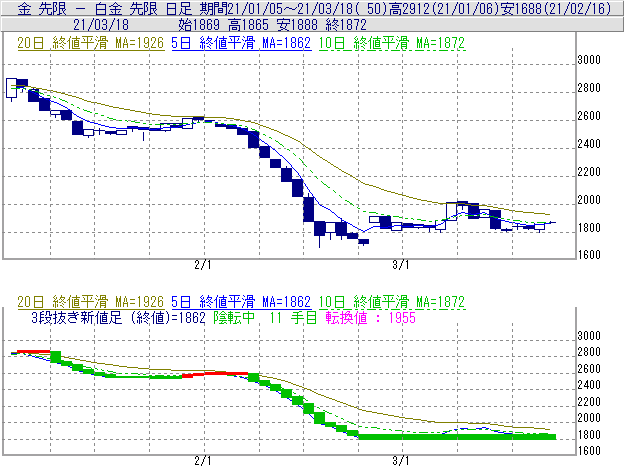Click the '1800' axis label of the lower chart

(x=589, y=435)
